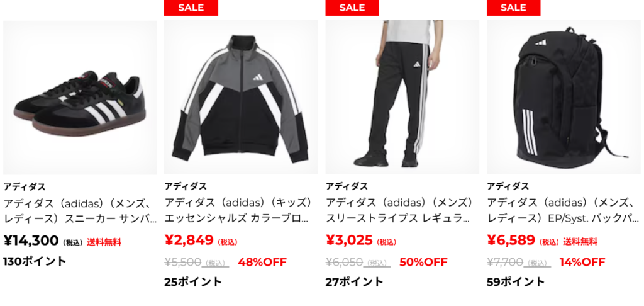Screen dimensions: 644x306
Task: Open the black Samba sneaker product image
Action: pyautogui.click(x=80, y=98)
